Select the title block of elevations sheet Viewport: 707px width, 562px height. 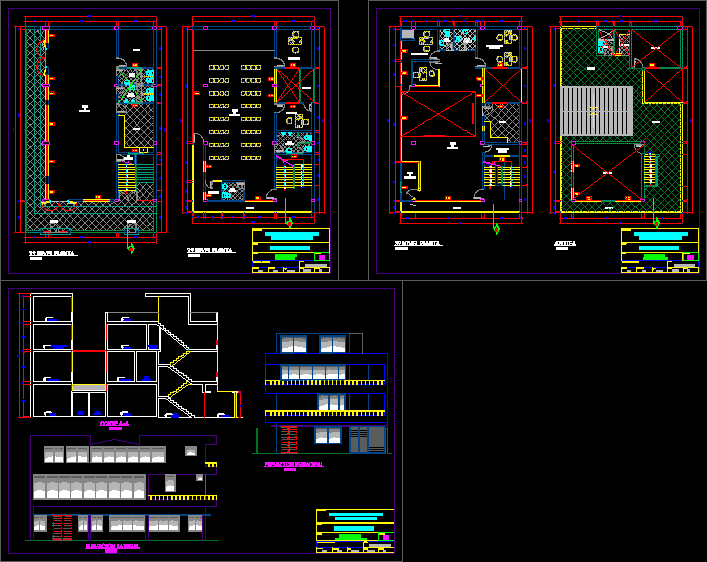coord(355,530)
